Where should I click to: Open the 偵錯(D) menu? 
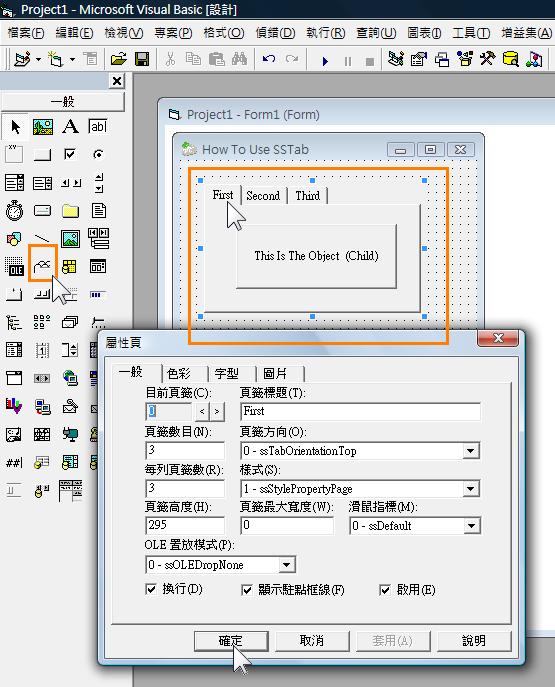point(275,33)
